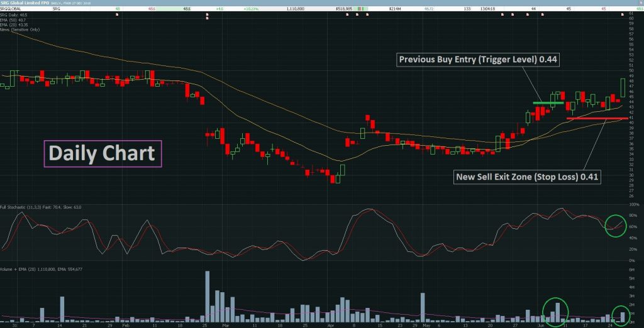Select the Full Stochastic (11,3,3) indicator label
The image size is (644, 328).
click(41, 207)
